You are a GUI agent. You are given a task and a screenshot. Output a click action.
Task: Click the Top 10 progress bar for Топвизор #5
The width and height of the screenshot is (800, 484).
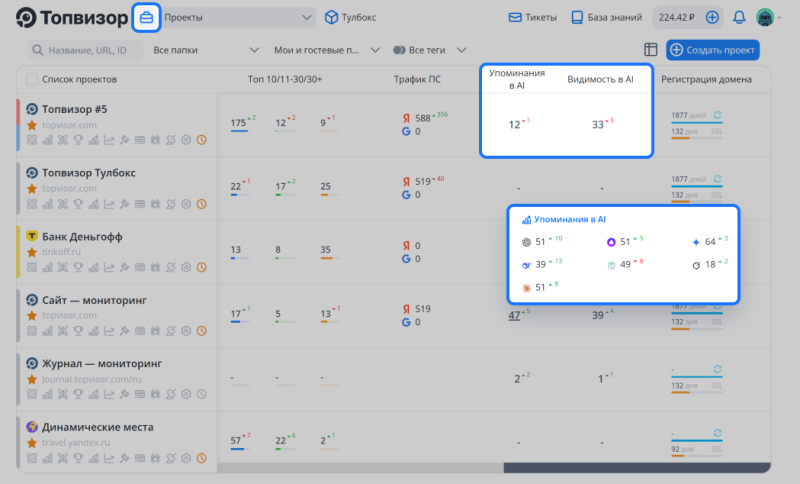(239, 131)
